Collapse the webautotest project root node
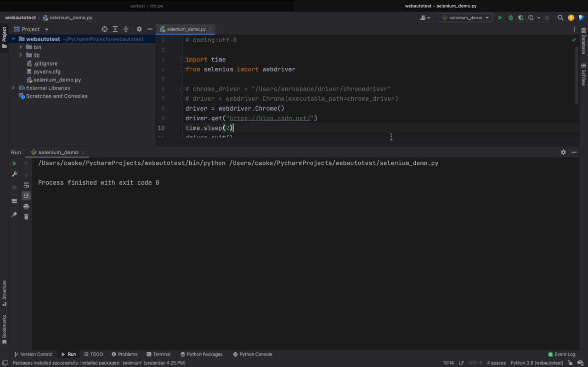 click(x=13, y=39)
